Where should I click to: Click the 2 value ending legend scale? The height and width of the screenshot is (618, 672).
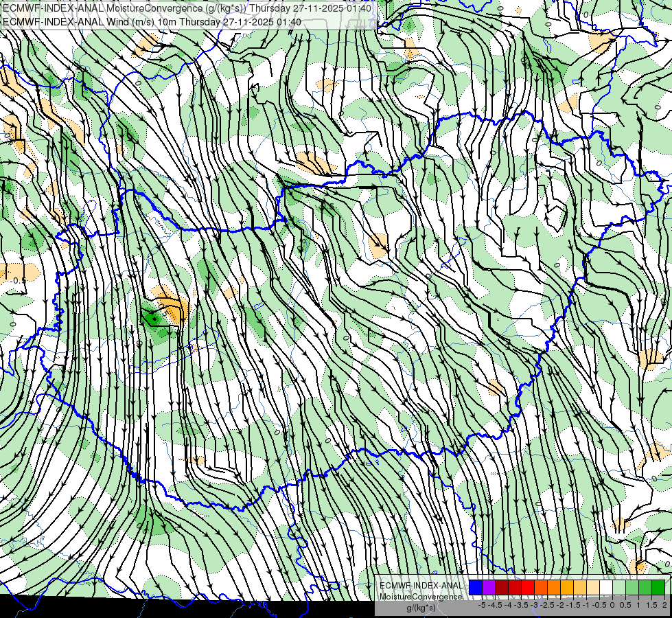[x=664, y=605]
